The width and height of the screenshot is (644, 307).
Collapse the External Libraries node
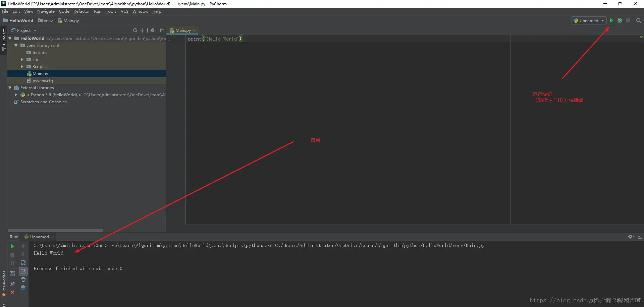click(x=10, y=88)
